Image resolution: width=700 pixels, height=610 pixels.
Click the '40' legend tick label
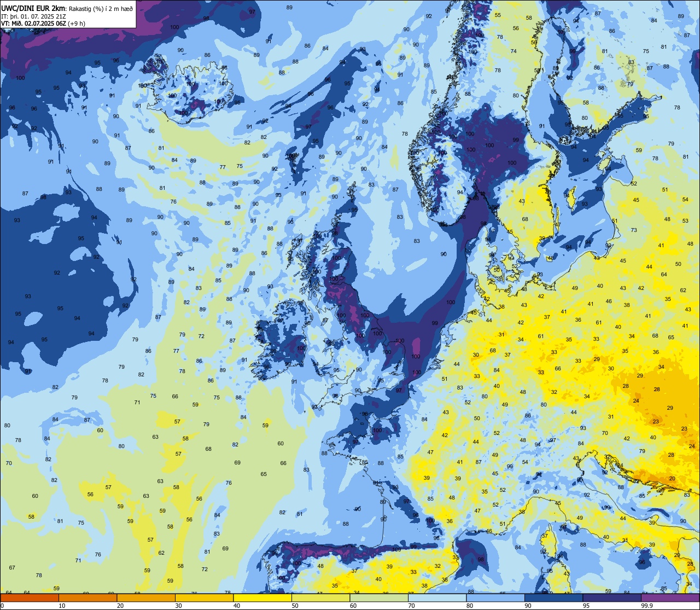click(x=237, y=606)
